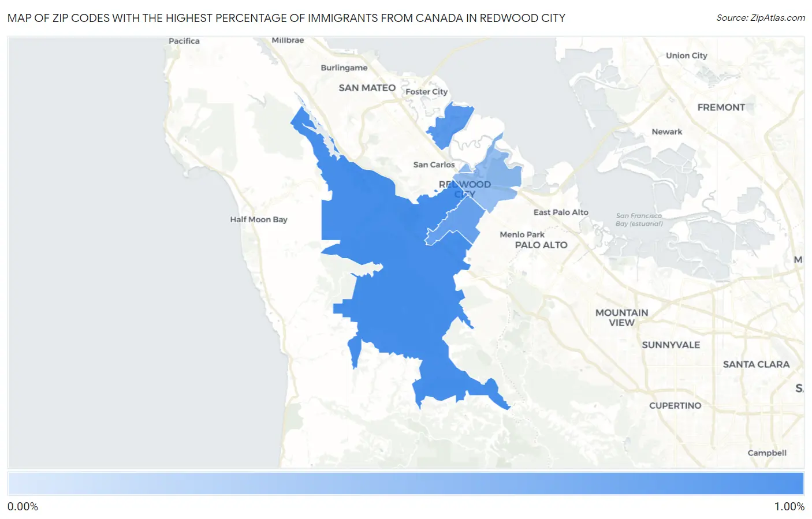
Task: Click the 'San Francisco Bay (estuarial)' label
Action: point(639,219)
